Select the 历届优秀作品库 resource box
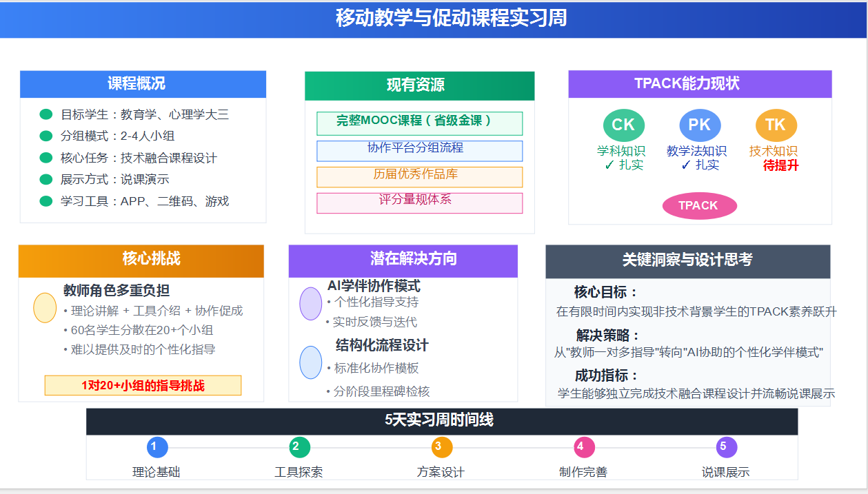 418,177
